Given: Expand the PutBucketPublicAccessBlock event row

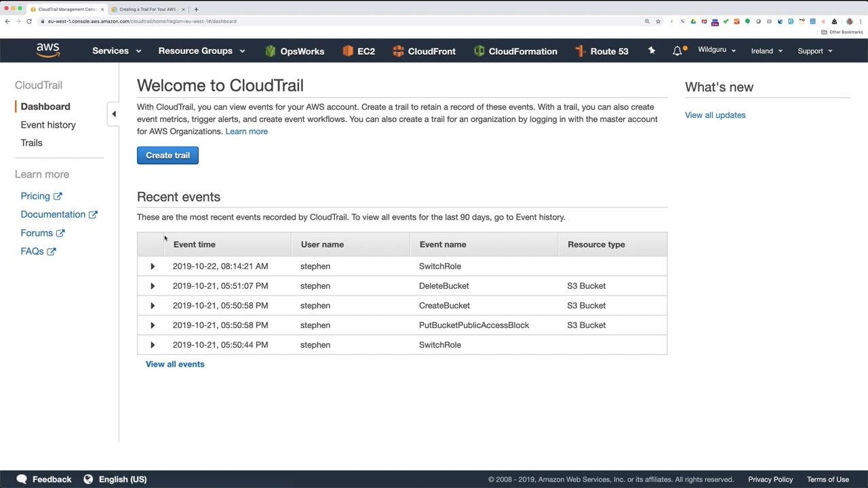Looking at the screenshot, I should point(153,325).
